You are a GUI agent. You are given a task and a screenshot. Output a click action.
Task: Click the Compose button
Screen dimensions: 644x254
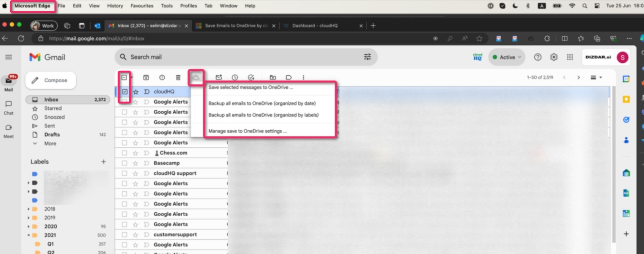click(51, 80)
